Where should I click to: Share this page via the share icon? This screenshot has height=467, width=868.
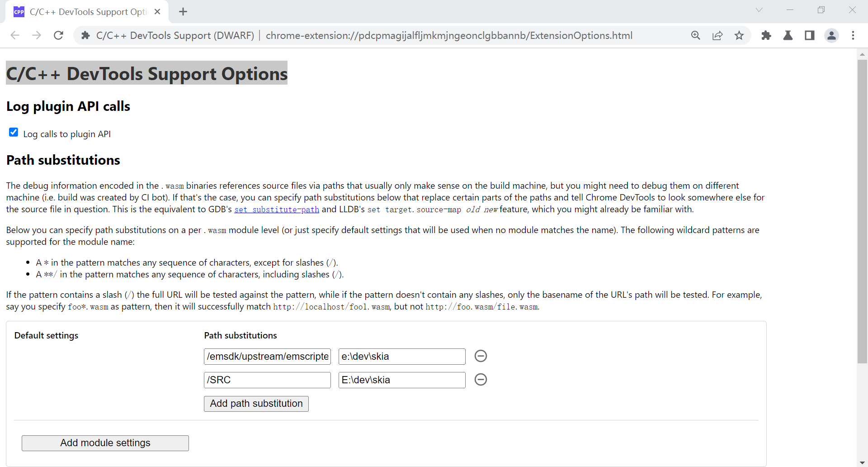[717, 35]
